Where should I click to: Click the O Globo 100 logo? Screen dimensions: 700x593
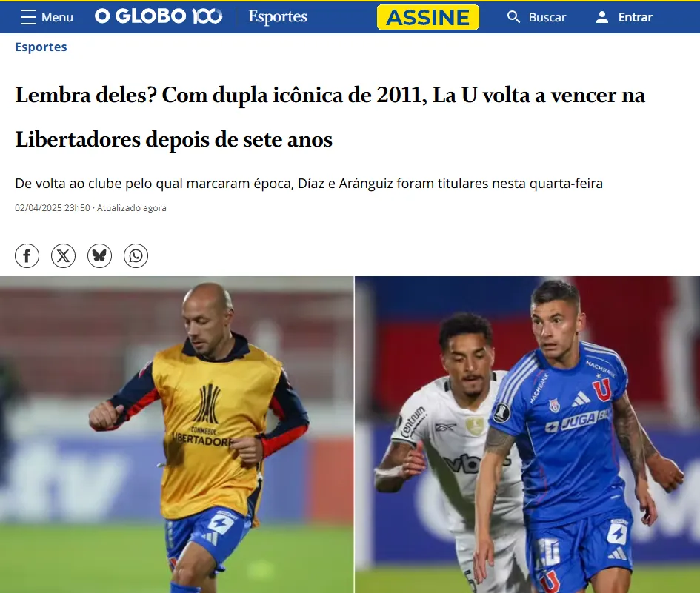click(x=159, y=16)
